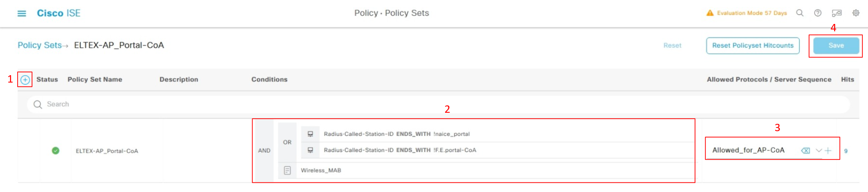
Task: Expand the Allowed Protocols dropdown chevron
Action: coord(819,150)
